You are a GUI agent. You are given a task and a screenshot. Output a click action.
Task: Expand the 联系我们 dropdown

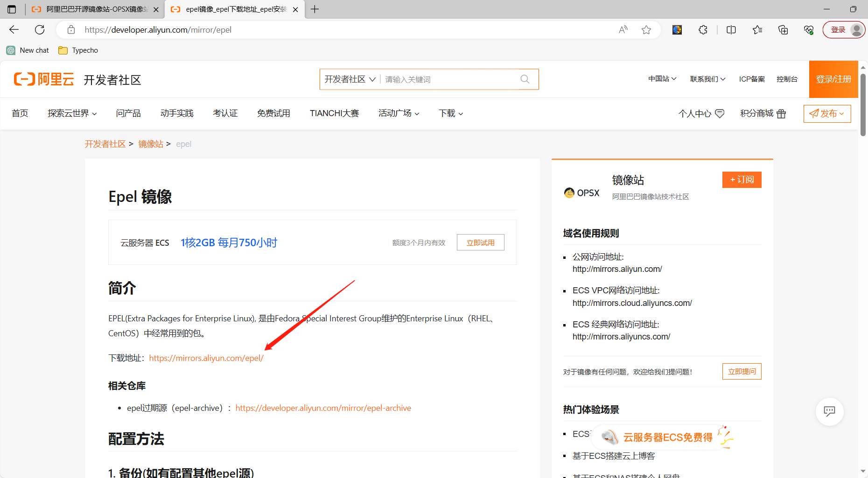[x=707, y=79]
